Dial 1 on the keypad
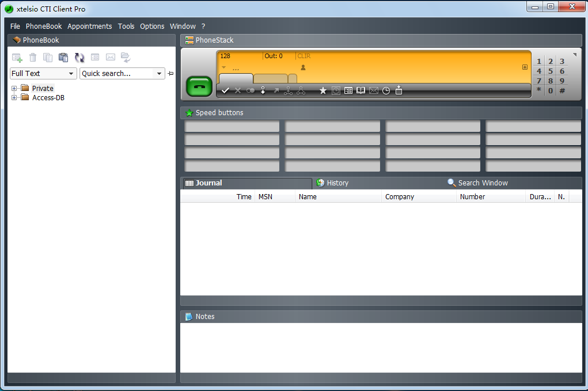 [539, 62]
